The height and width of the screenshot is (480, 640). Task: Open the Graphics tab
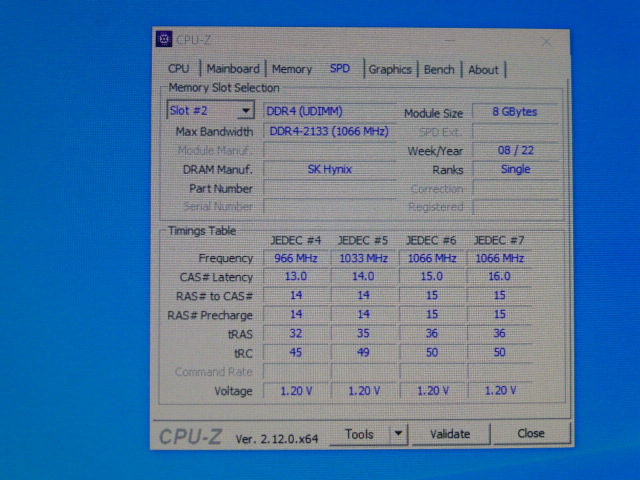point(390,69)
